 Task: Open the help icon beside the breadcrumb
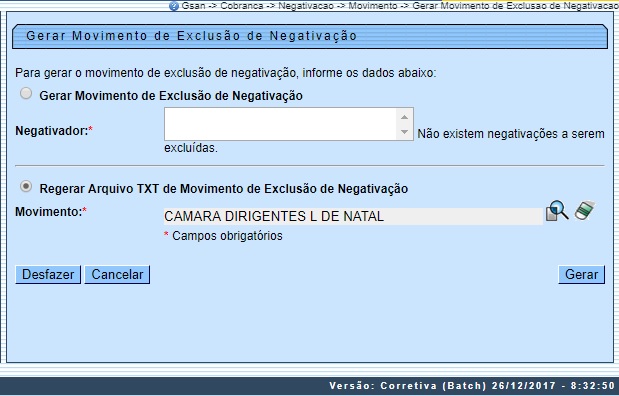pyautogui.click(x=174, y=6)
